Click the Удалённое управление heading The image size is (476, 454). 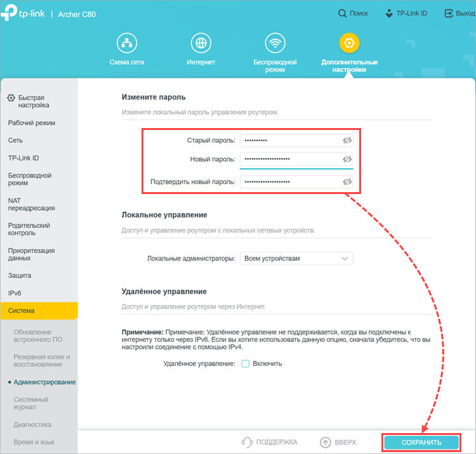[164, 292]
